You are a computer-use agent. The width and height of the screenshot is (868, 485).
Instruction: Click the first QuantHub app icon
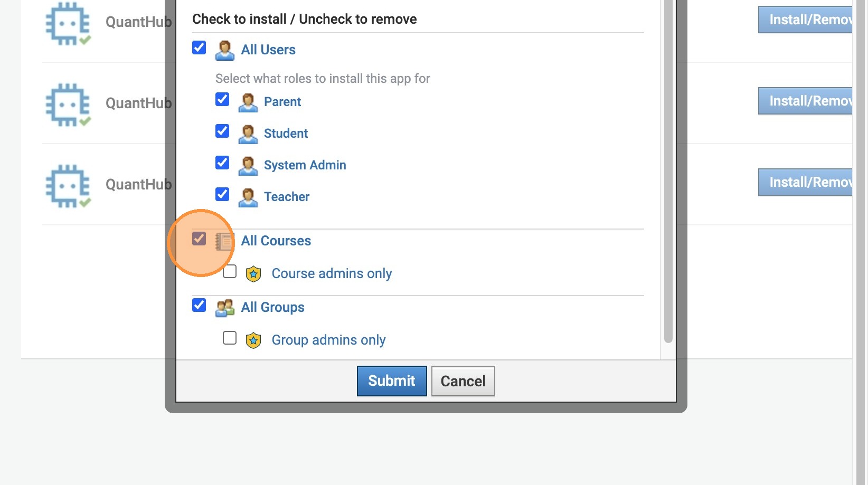pos(68,24)
